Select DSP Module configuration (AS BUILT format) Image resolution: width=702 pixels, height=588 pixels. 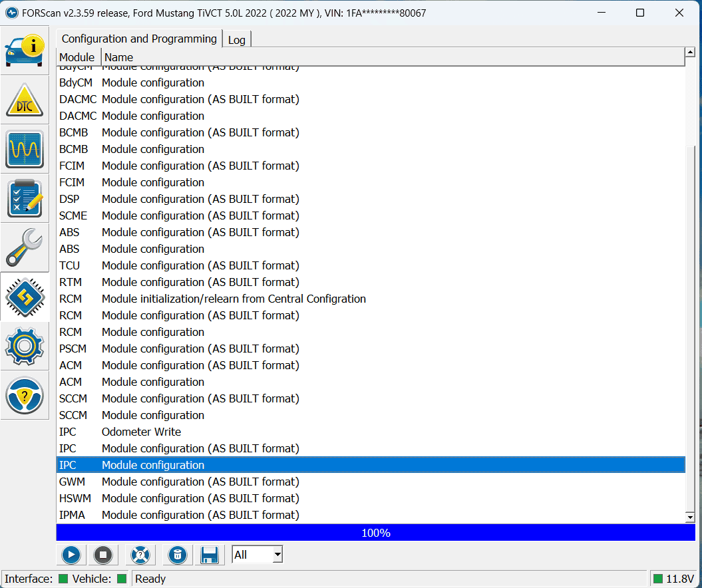371,199
